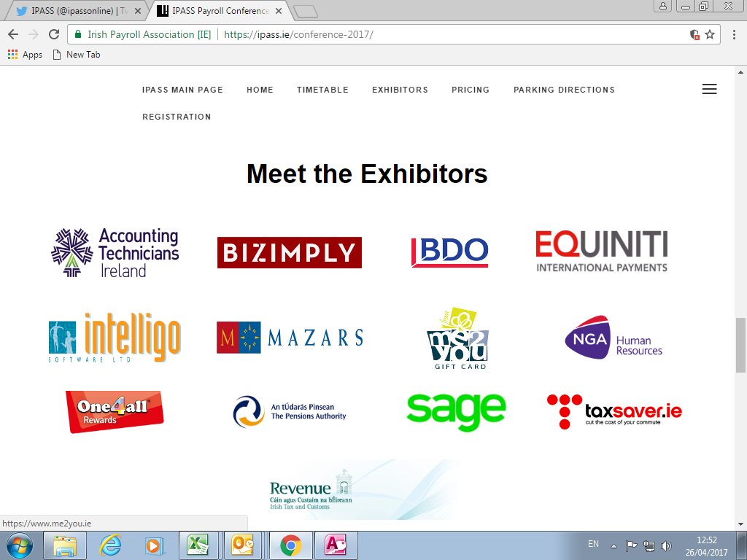The image size is (747, 560).
Task: Click the Bizimply exhibitor logo
Action: [290, 252]
